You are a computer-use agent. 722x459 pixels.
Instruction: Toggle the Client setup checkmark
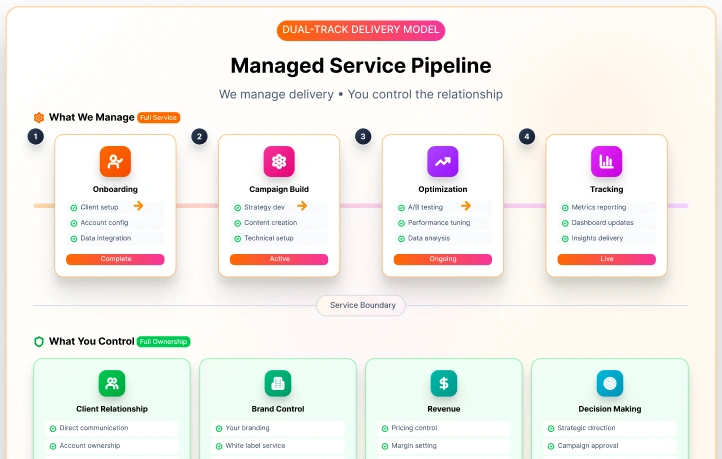(x=74, y=207)
